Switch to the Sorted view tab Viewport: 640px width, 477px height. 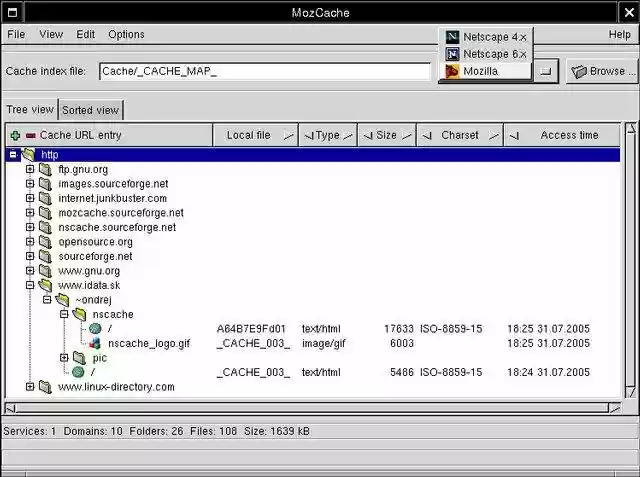(x=91, y=110)
